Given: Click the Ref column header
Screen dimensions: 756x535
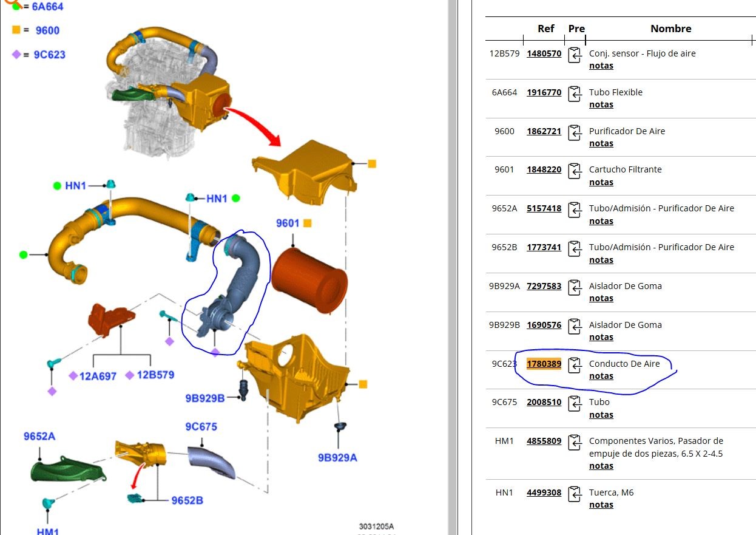Looking at the screenshot, I should click(546, 29).
